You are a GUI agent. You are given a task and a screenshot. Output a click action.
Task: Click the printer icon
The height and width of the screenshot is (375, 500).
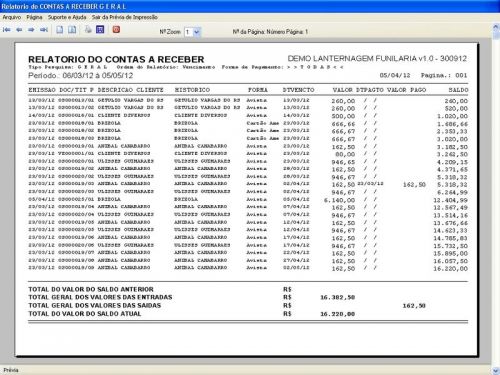coord(88,30)
